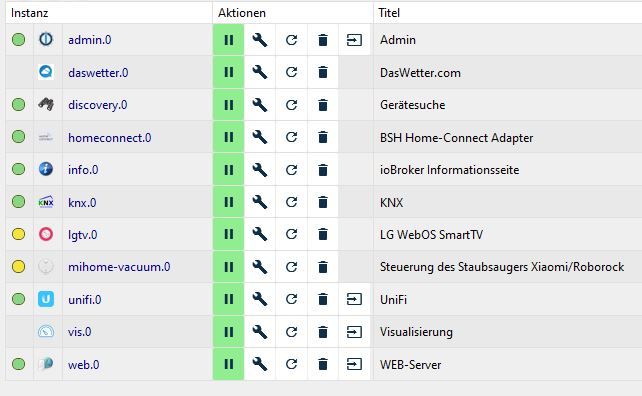Restart the unifi.0 instance
This screenshot has width=642, height=396.
point(291,299)
